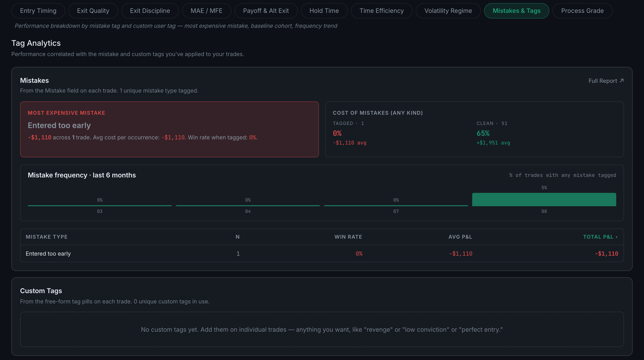The width and height of the screenshot is (644, 360).
Task: Click the green month 08 frequency bar
Action: 544,200
